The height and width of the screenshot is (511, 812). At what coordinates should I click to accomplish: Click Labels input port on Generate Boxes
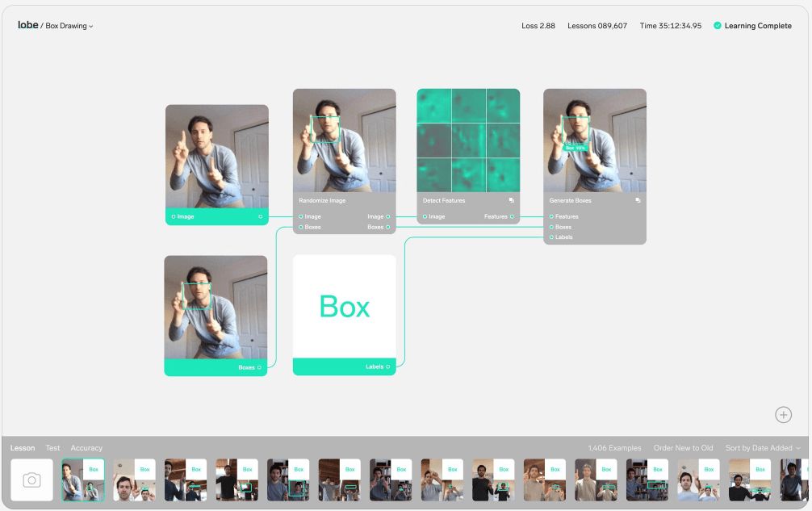click(x=551, y=237)
